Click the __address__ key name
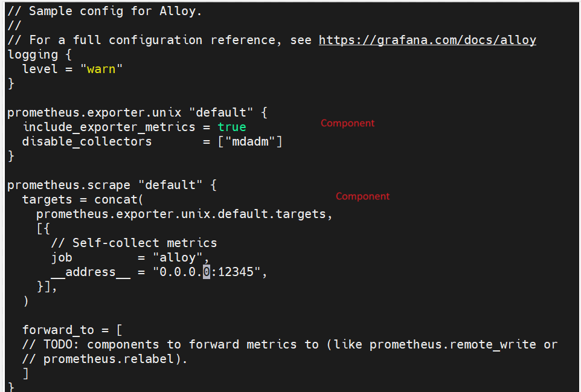Image resolution: width=581 pixels, height=392 pixels. pos(91,272)
